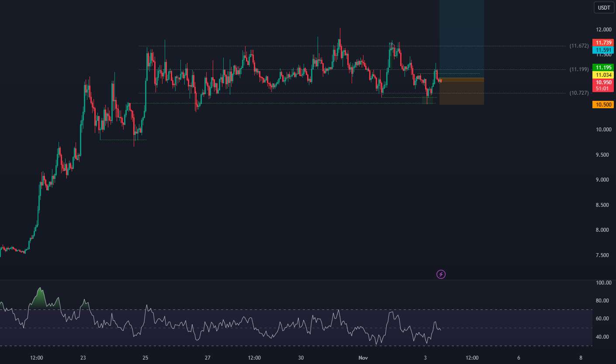
Task: Select the yellow 11.034 price label
Action: [603, 75]
